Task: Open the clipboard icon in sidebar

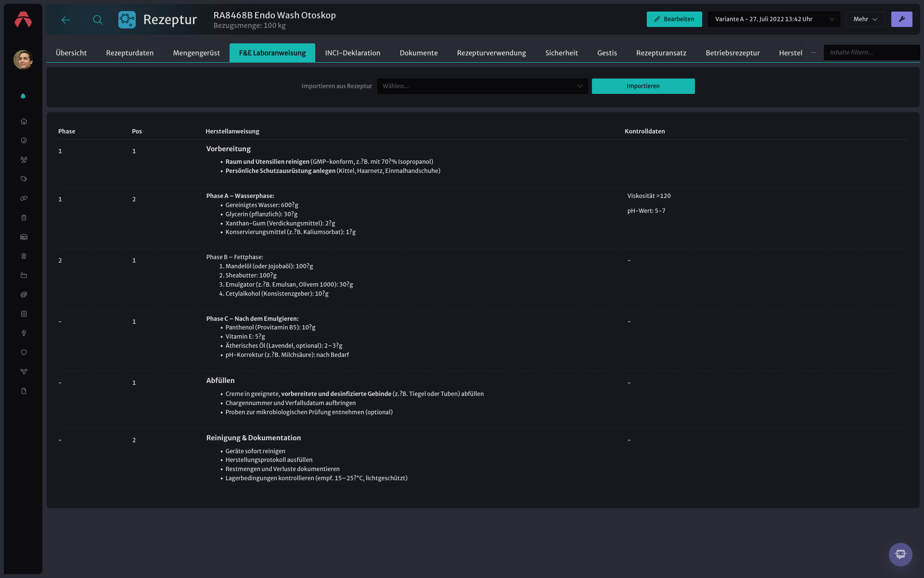Action: [24, 218]
